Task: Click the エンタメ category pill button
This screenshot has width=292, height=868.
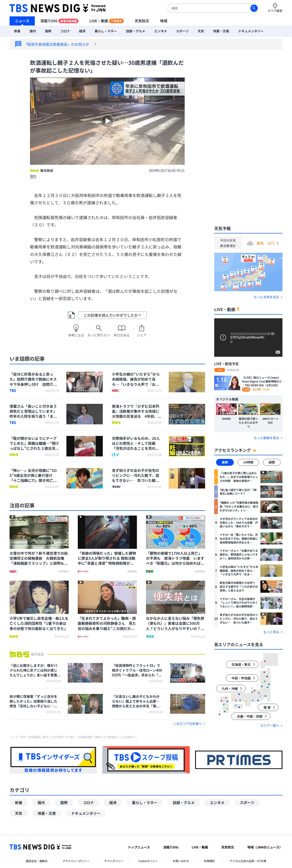Action: click(x=217, y=803)
